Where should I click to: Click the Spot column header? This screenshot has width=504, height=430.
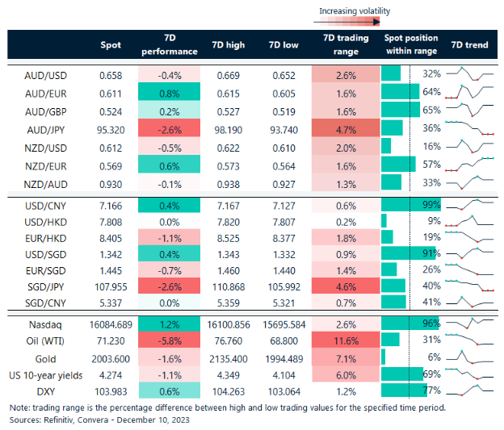pyautogui.click(x=110, y=45)
